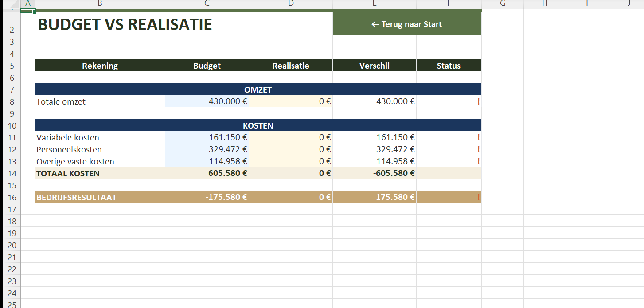Select row 20 header
Image resolution: width=644 pixels, height=308 pixels.
point(12,245)
